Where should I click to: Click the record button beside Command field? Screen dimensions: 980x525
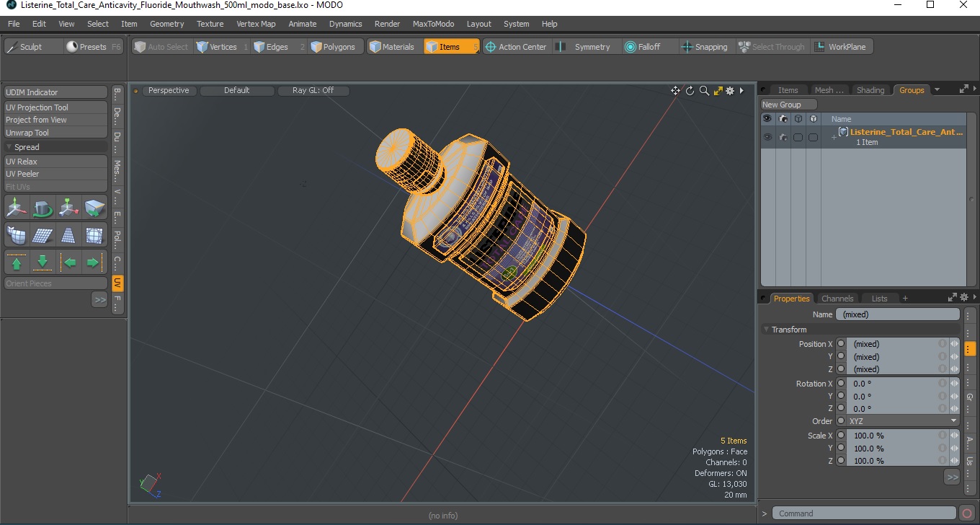967,513
